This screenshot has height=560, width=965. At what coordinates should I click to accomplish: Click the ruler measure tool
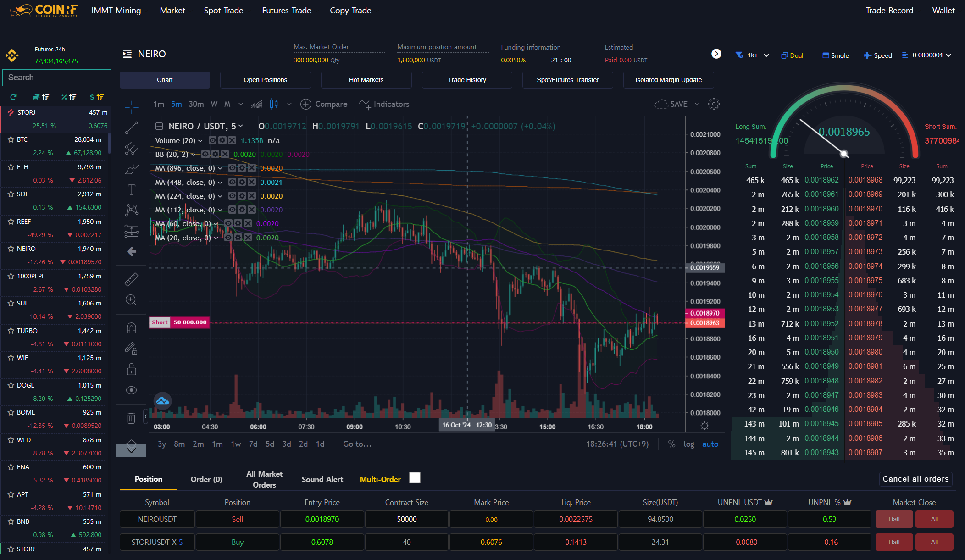click(x=131, y=279)
